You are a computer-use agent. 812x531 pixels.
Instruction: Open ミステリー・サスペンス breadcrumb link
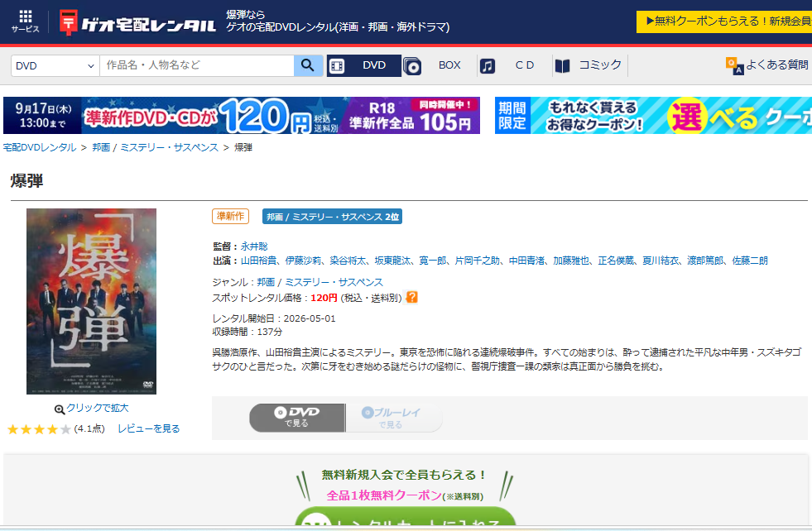pyautogui.click(x=170, y=147)
